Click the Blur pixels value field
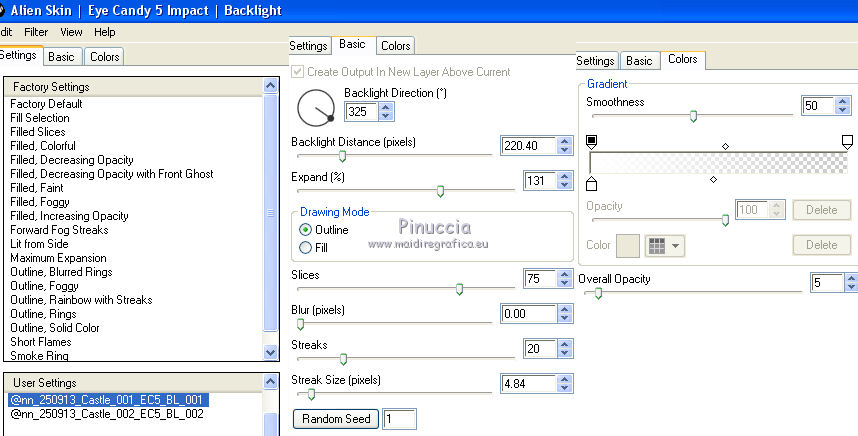 click(528, 313)
